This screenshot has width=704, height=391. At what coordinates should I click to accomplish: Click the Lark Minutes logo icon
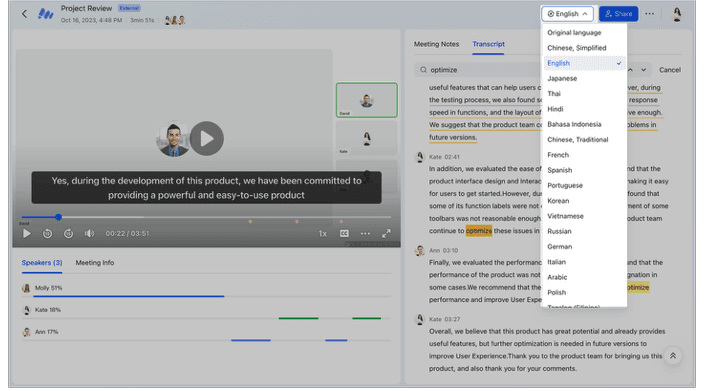coord(45,14)
